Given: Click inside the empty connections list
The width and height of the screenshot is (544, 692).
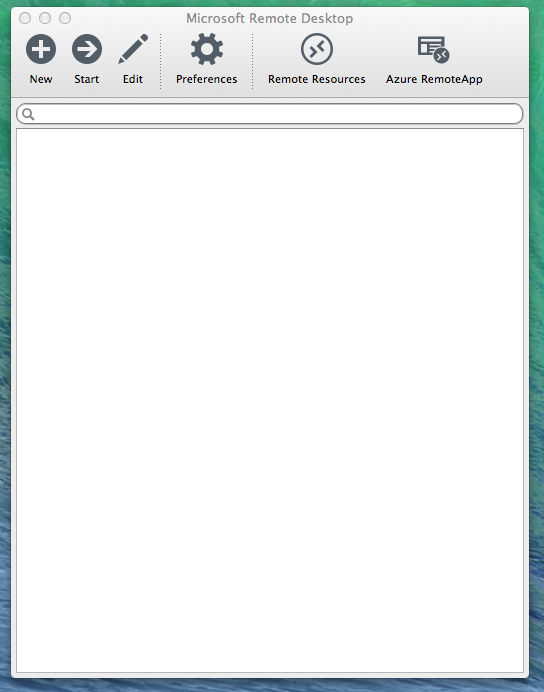Looking at the screenshot, I should [270, 400].
